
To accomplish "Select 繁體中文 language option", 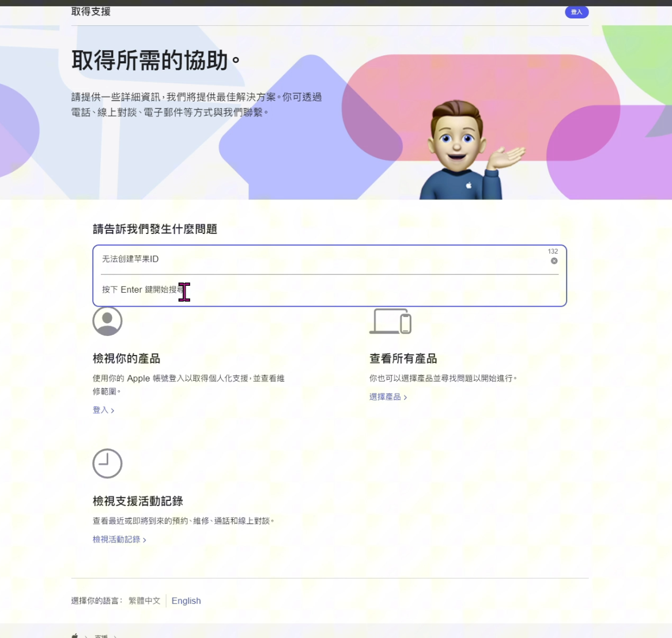I will tap(145, 601).
